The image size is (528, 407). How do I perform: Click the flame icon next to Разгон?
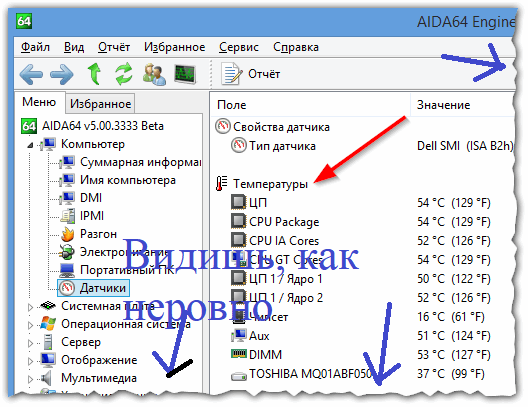pos(68,234)
